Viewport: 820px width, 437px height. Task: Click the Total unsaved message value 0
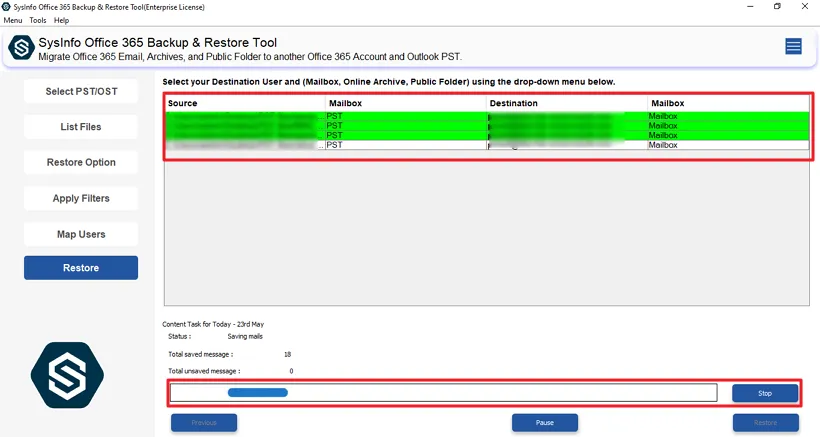pos(291,371)
